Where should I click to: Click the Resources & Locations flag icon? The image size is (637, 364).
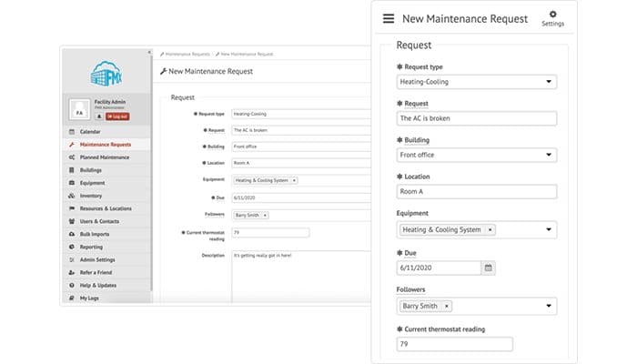pyautogui.click(x=72, y=208)
